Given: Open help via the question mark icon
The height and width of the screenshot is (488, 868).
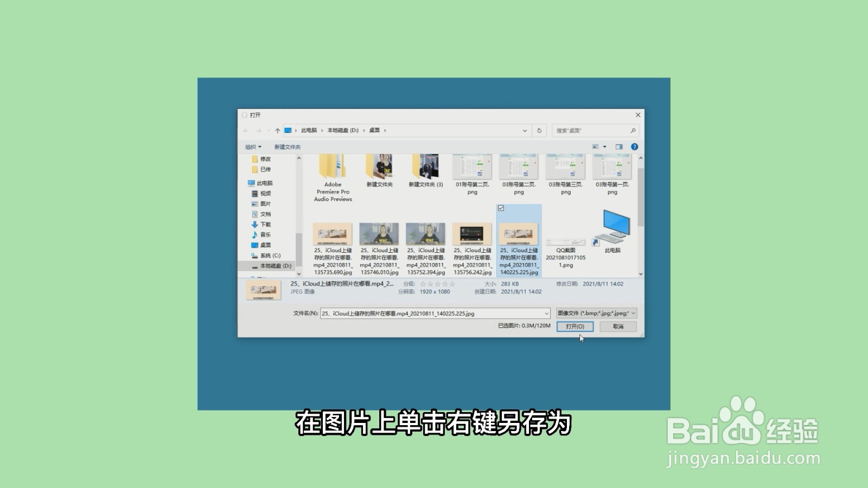Looking at the screenshot, I should pos(633,146).
